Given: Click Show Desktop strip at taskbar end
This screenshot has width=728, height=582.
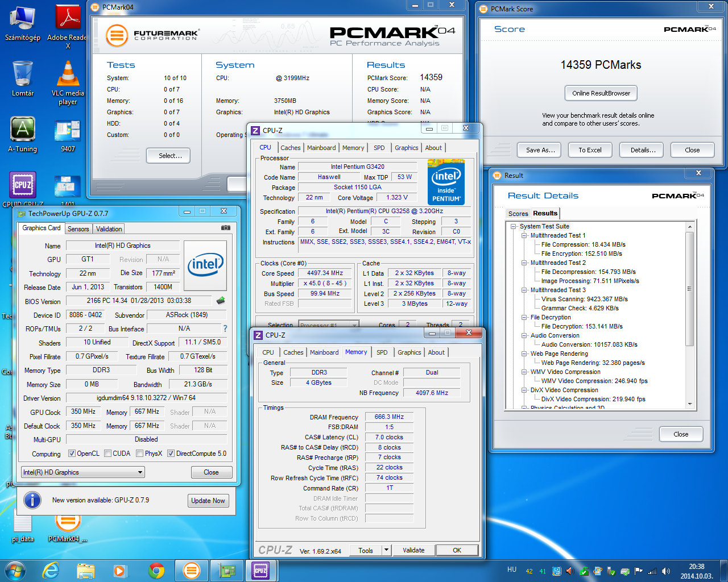Looking at the screenshot, I should (x=723, y=570).
